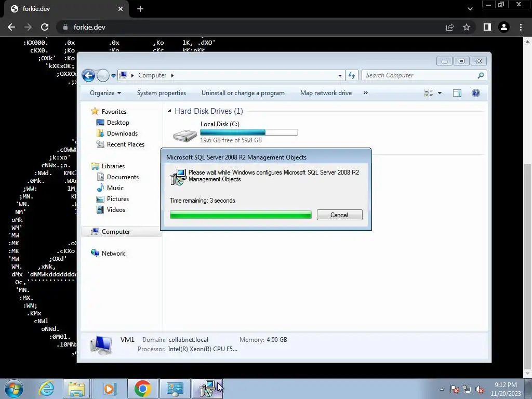532x399 pixels.
Task: Select the Local Disk (C:) drive icon
Action: pyautogui.click(x=185, y=135)
